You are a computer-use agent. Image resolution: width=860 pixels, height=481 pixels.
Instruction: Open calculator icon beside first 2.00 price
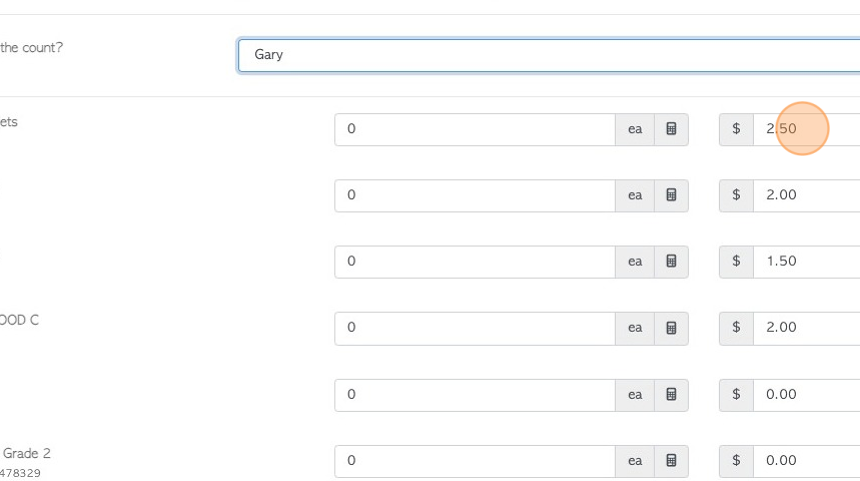click(671, 195)
